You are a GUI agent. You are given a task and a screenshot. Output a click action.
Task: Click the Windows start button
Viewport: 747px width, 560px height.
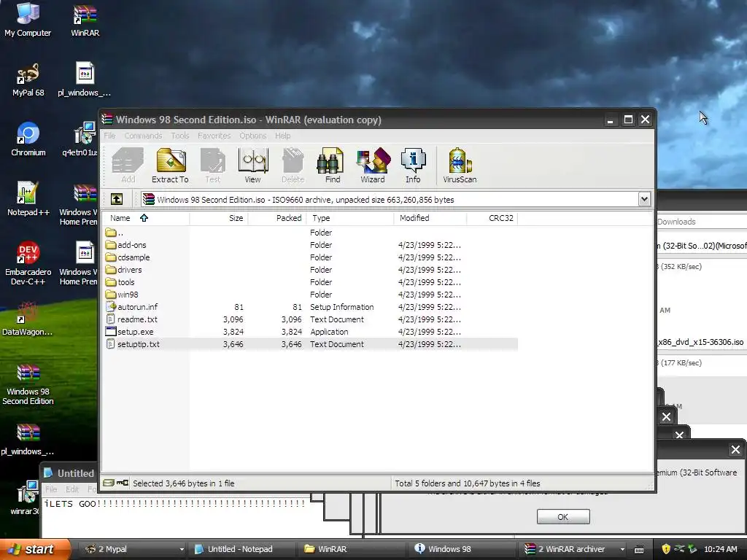pos(34,549)
